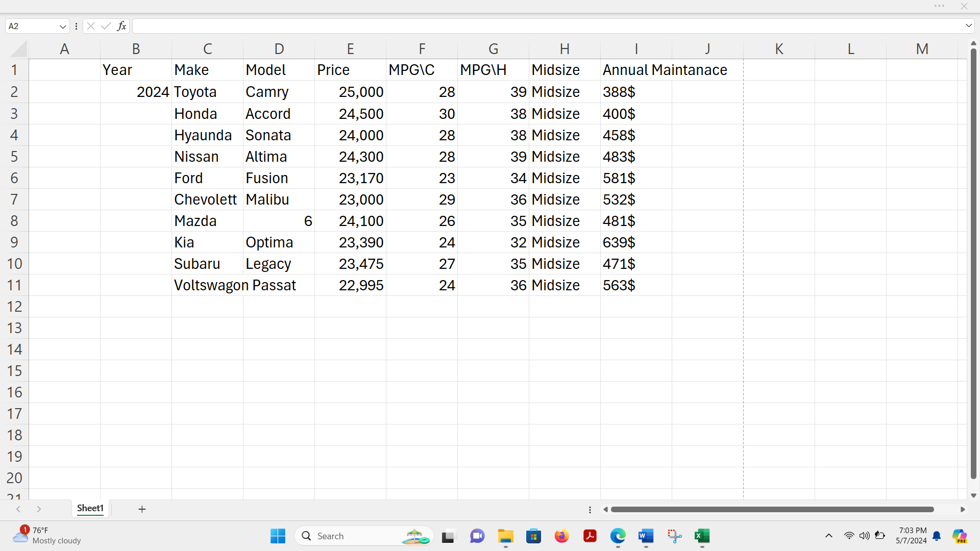Add a new sheet with plus icon

[x=142, y=509]
